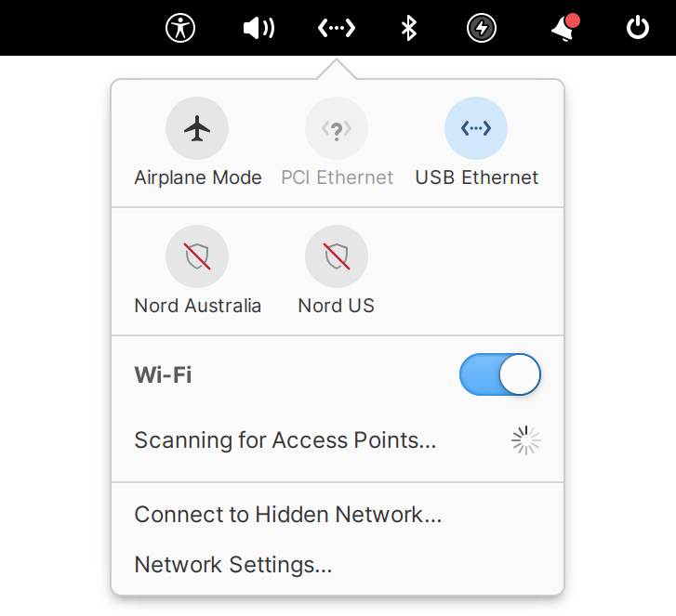The height and width of the screenshot is (616, 676).
Task: Click the scanning spinner indicator
Action: pos(526,440)
